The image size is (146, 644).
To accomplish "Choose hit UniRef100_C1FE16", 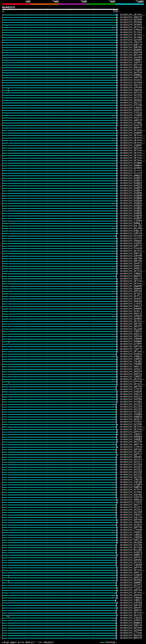I will point(131,113).
